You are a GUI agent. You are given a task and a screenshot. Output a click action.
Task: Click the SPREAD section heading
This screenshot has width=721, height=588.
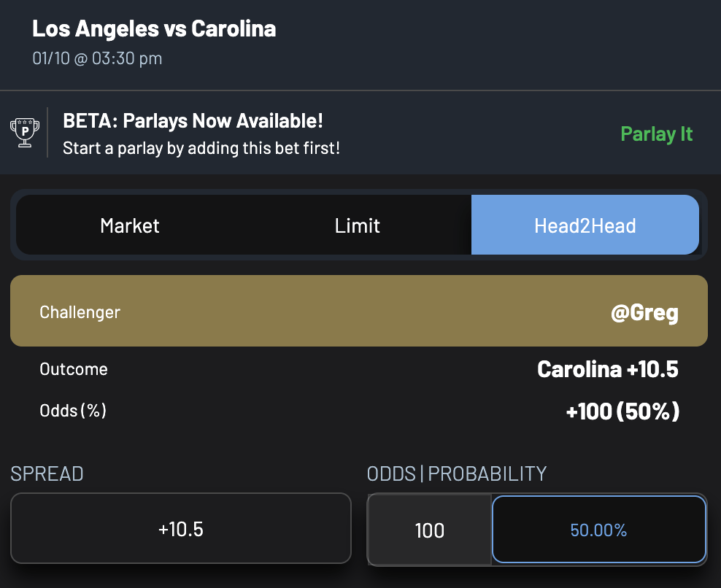coord(47,473)
